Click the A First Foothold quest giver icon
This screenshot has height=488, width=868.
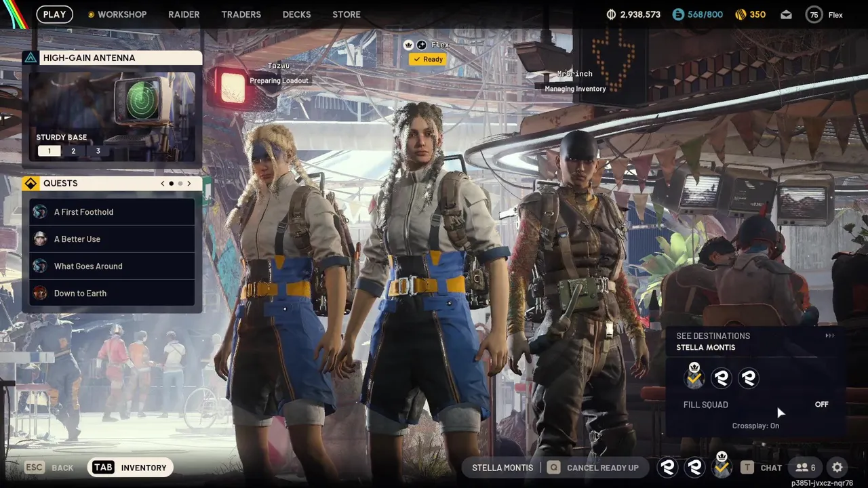(40, 212)
